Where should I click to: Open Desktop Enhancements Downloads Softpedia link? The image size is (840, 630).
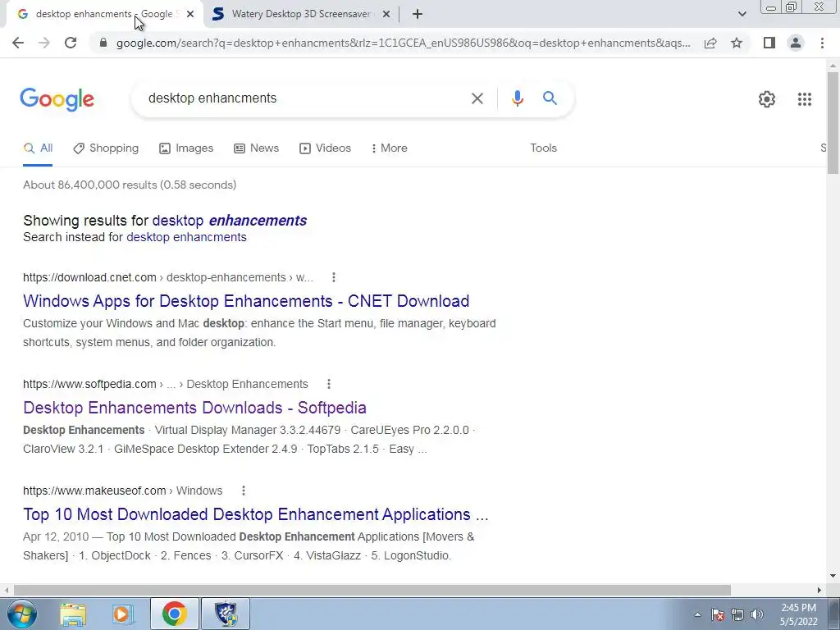[x=194, y=408]
